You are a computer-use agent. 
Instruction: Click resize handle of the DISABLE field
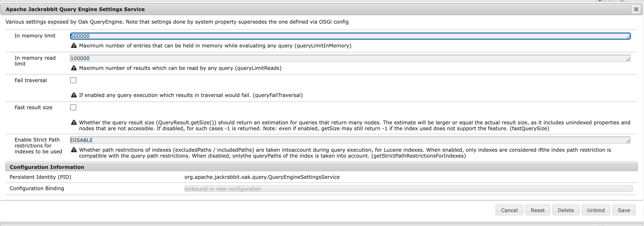pyautogui.click(x=628, y=141)
